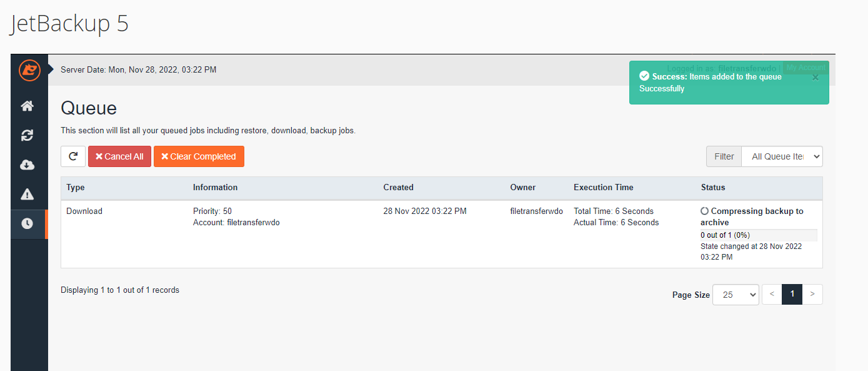Go to the previous page arrow
Screen dimensions: 868x371
tap(772, 294)
